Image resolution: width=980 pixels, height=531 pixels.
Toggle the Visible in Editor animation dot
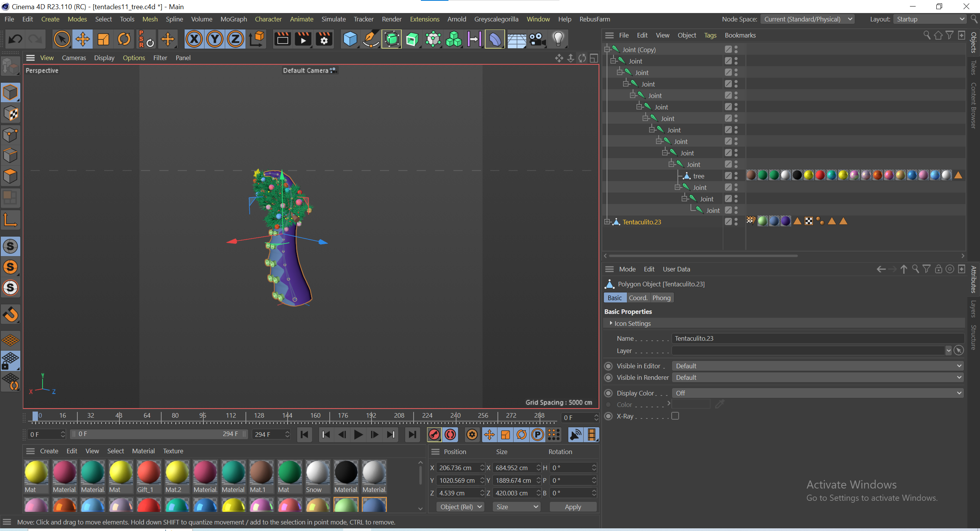pyautogui.click(x=608, y=366)
